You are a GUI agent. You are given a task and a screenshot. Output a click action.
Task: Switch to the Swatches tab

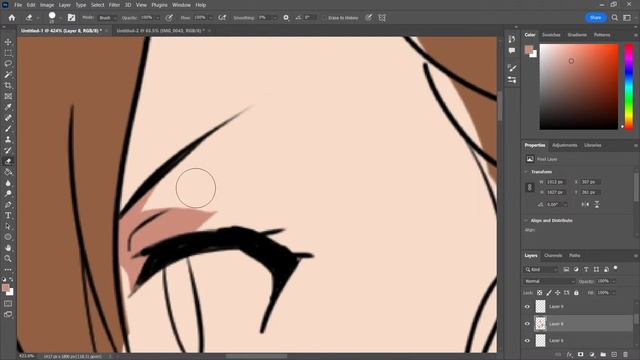pyautogui.click(x=551, y=35)
